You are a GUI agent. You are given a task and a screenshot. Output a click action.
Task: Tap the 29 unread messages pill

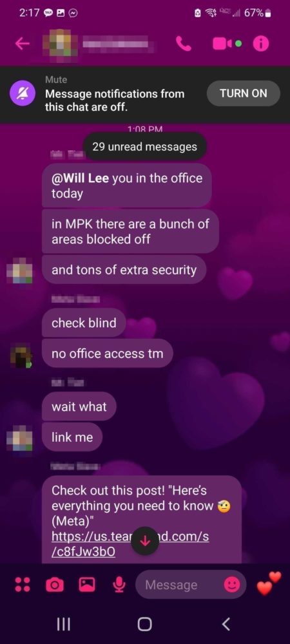pyautogui.click(x=144, y=147)
